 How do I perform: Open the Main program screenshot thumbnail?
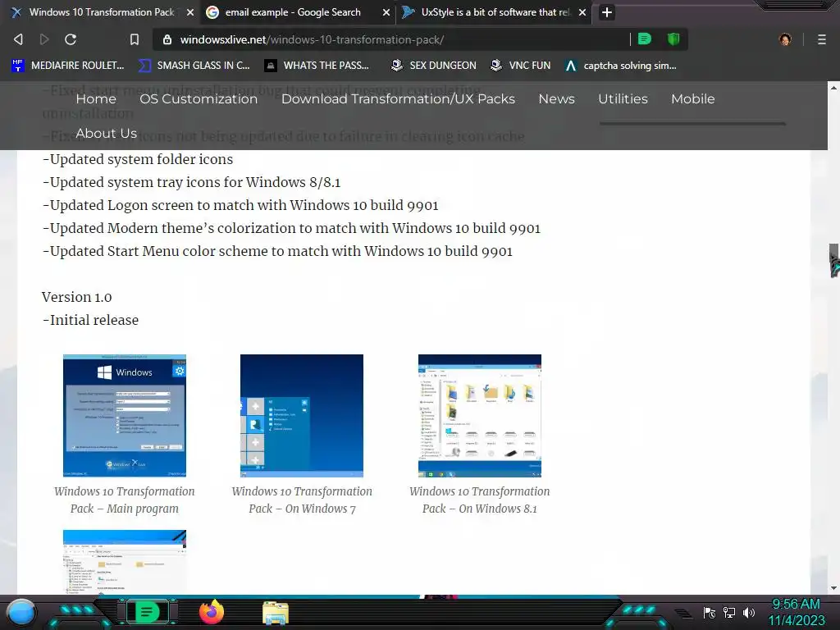click(x=125, y=416)
